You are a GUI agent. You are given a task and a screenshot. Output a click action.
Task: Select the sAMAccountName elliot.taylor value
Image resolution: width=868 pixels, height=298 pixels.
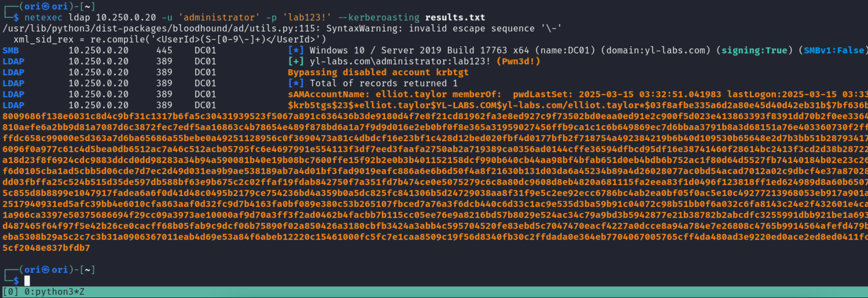pos(409,94)
